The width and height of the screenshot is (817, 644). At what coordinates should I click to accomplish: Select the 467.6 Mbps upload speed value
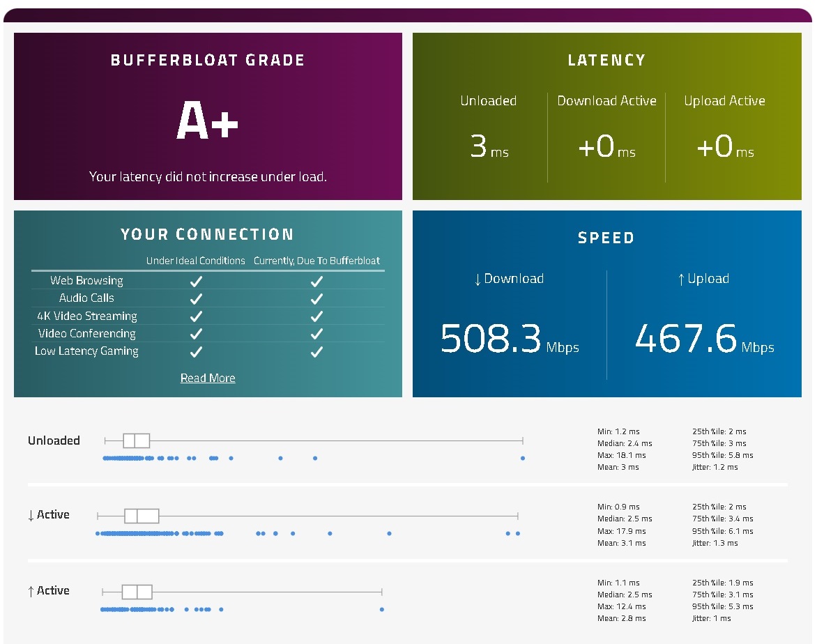705,339
